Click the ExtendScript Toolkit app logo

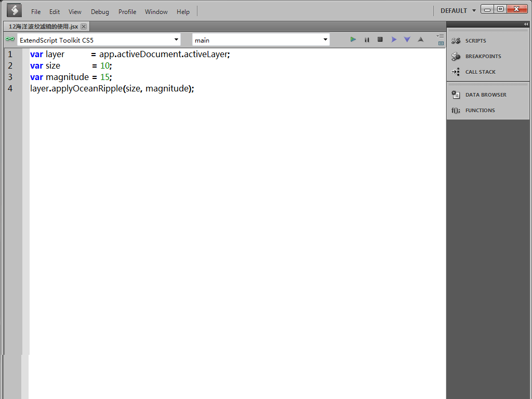[x=14, y=10]
